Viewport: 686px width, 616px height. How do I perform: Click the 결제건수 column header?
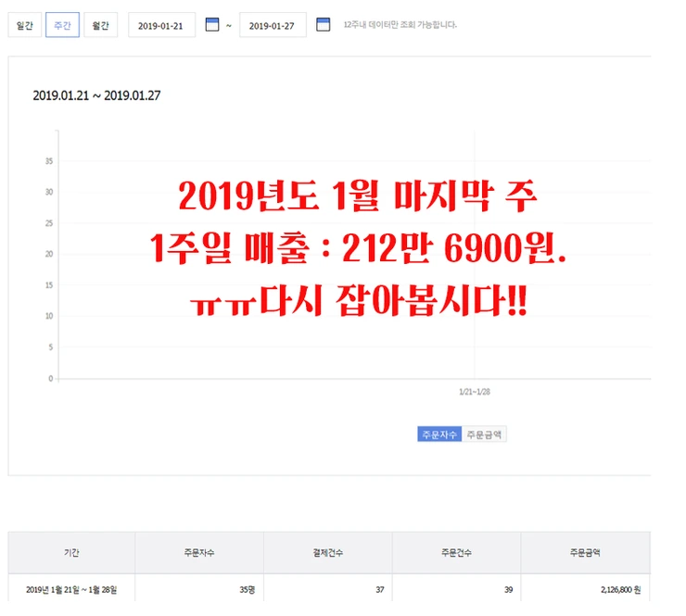[x=328, y=553]
